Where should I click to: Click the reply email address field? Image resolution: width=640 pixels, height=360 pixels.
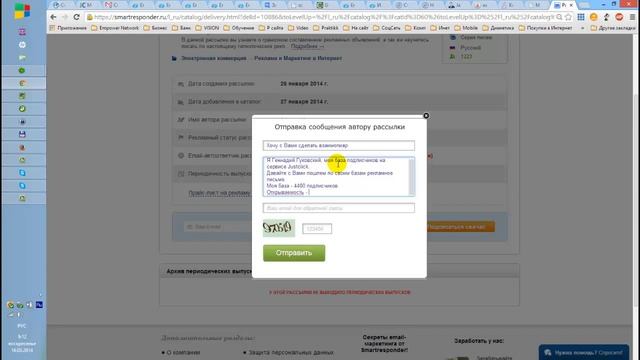click(339, 208)
